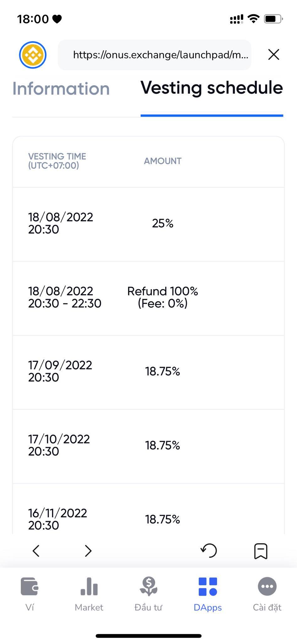297x644 pixels.
Task: Go forward using the right arrow
Action: click(88, 551)
